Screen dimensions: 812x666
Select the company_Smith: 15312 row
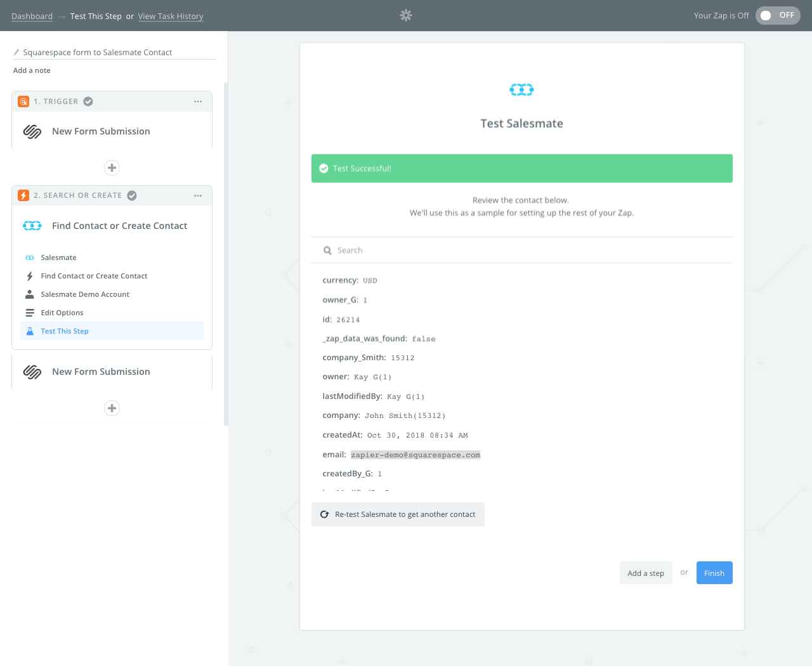pyautogui.click(x=369, y=358)
